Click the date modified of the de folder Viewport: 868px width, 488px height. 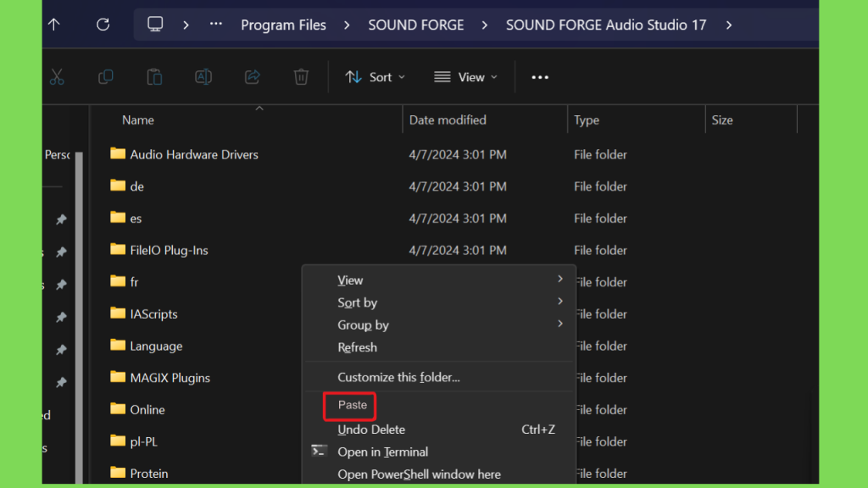pyautogui.click(x=458, y=186)
